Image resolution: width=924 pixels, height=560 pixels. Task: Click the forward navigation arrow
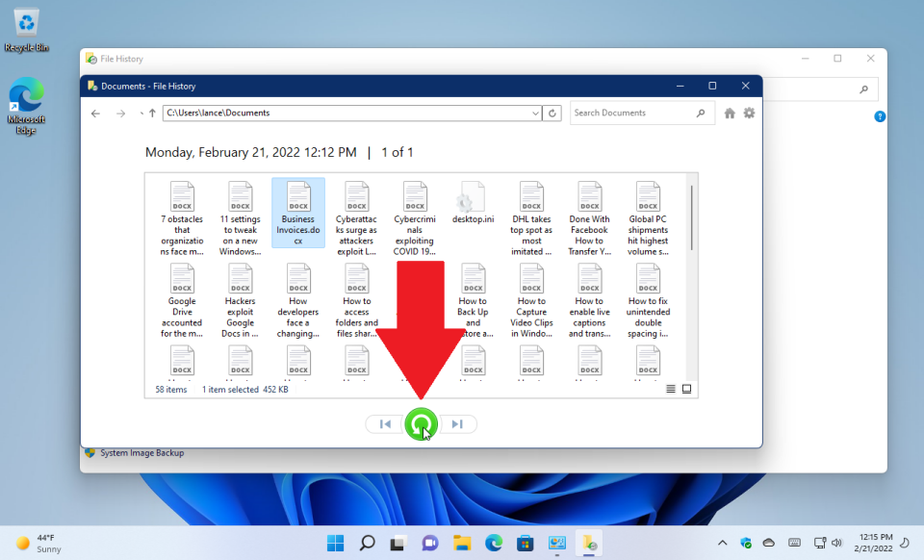[x=121, y=114]
